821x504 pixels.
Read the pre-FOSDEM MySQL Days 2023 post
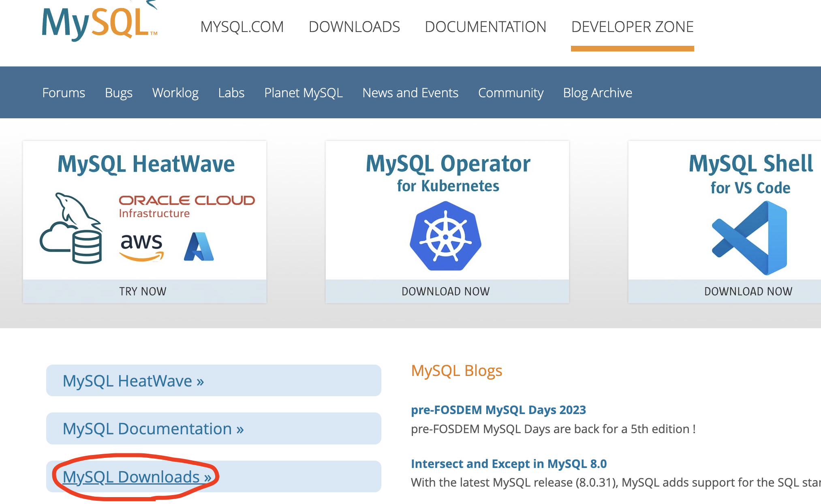coord(498,410)
